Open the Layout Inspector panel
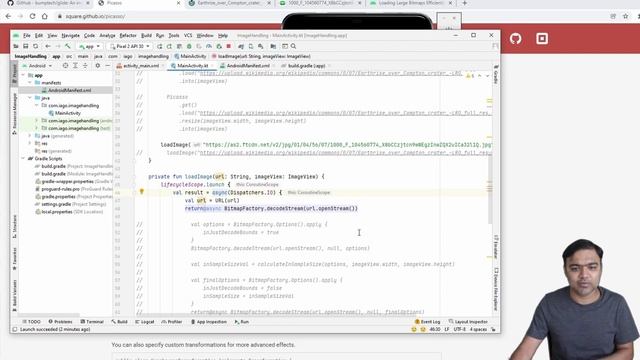The image size is (640, 360). click(468, 322)
